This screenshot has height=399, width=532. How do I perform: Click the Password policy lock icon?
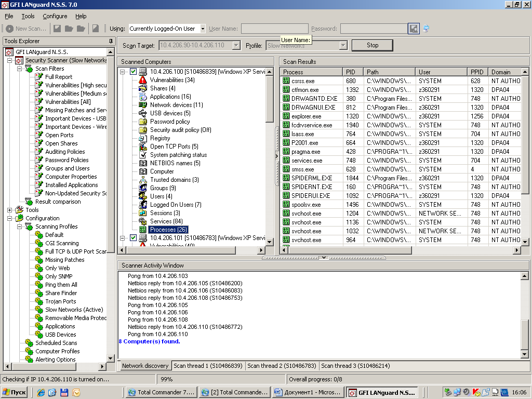[143, 122]
